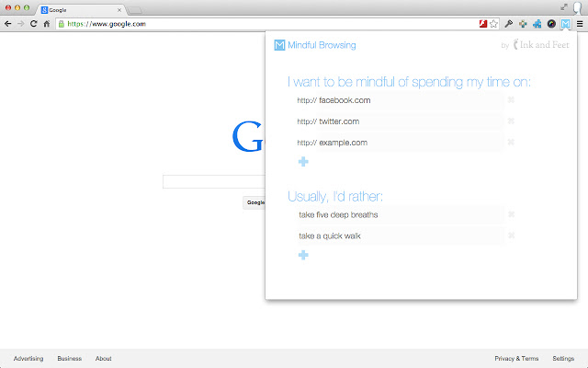The height and width of the screenshot is (368, 588).
Task: Delete the 'take a quick walk' entry
Action: tap(511, 236)
